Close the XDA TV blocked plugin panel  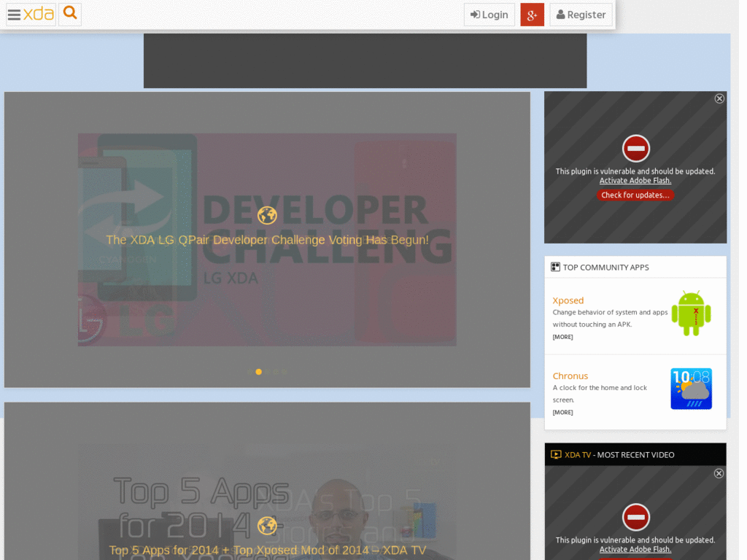[719, 473]
